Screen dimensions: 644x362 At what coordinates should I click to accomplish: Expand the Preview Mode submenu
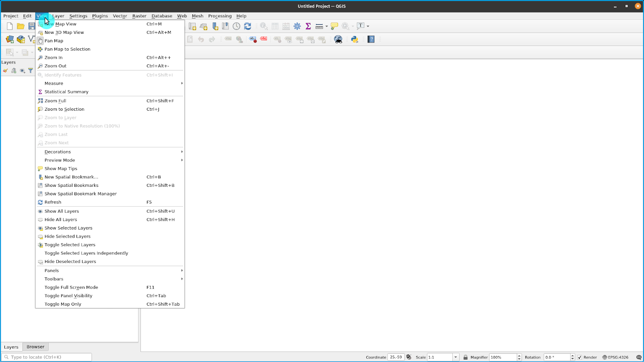[110, 160]
